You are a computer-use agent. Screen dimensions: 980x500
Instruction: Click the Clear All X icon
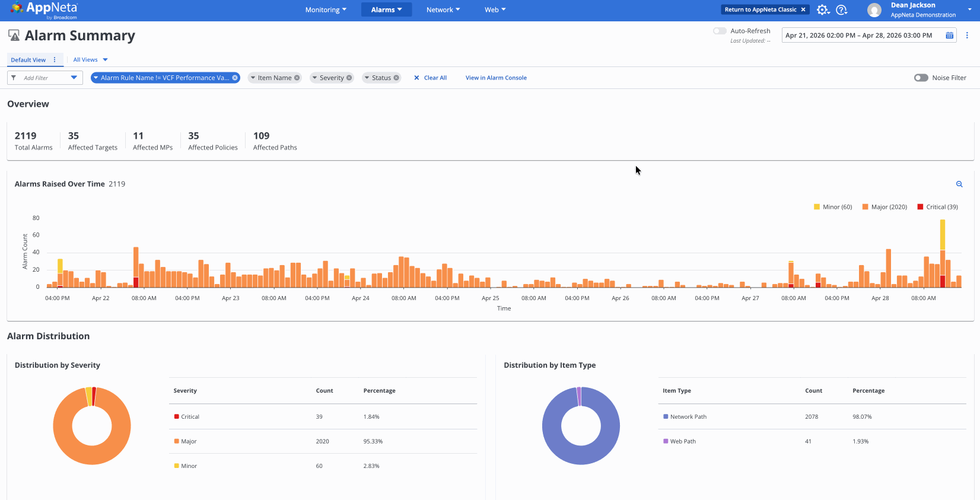click(x=416, y=78)
